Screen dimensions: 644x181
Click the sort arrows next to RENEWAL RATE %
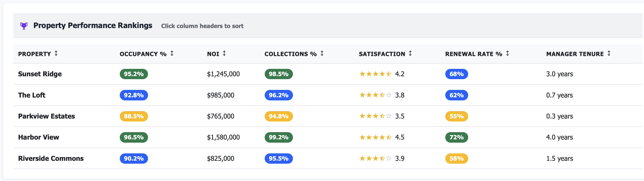pos(508,54)
